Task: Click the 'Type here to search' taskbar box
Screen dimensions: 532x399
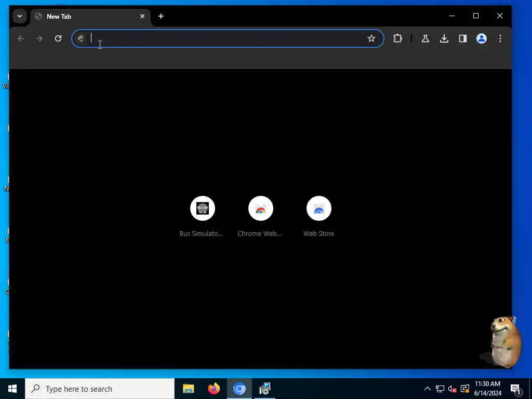Action: point(100,389)
